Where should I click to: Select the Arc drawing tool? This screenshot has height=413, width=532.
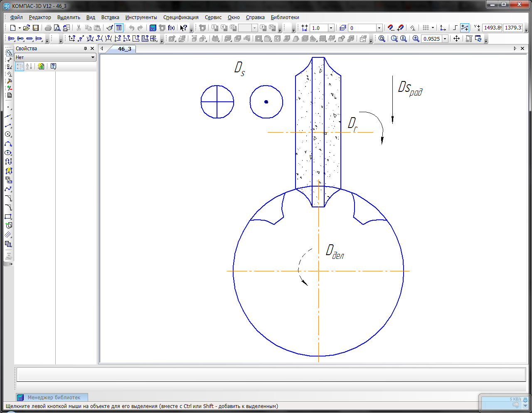coord(8,144)
